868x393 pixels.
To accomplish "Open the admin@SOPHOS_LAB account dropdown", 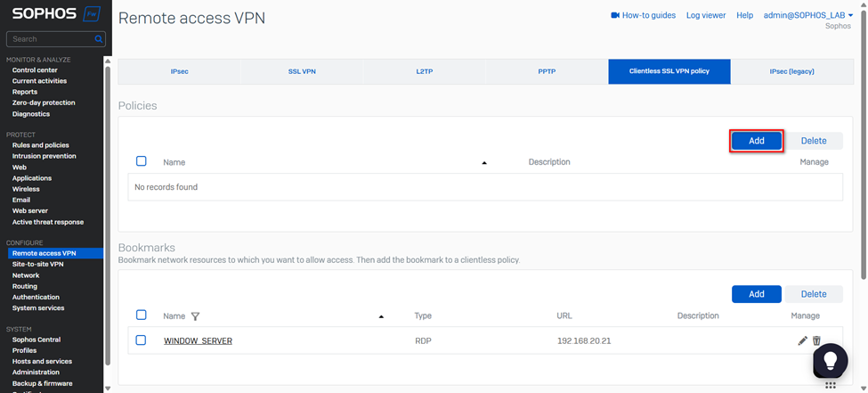I will point(807,15).
